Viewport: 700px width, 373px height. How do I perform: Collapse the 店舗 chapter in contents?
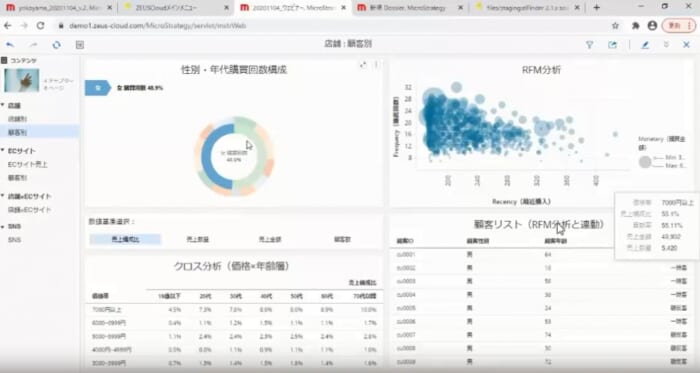3,105
